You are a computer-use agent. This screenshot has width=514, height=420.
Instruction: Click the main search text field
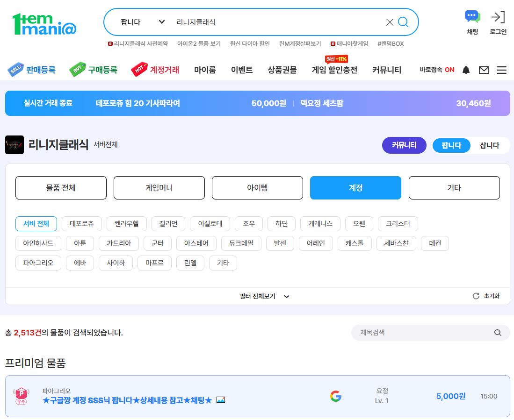tap(279, 22)
